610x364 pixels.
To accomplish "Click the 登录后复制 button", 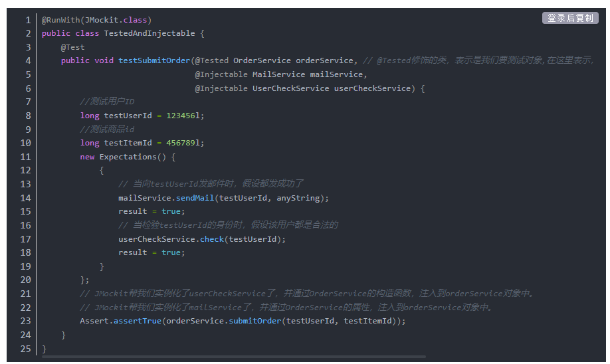I will click(x=570, y=18).
